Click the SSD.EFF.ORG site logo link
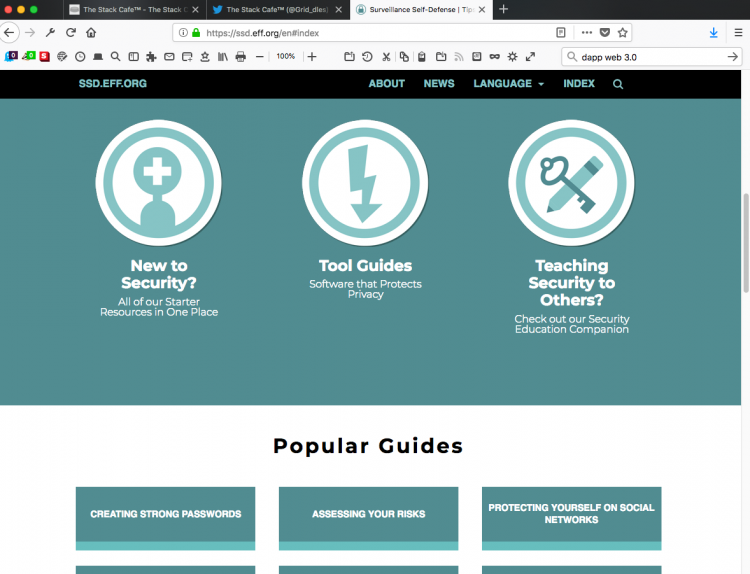The width and height of the screenshot is (750, 574). click(112, 84)
